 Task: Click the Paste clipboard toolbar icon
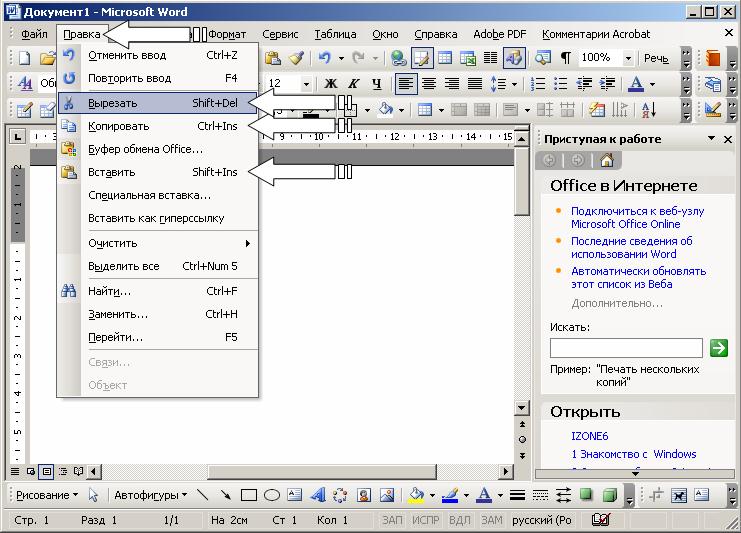(x=273, y=58)
